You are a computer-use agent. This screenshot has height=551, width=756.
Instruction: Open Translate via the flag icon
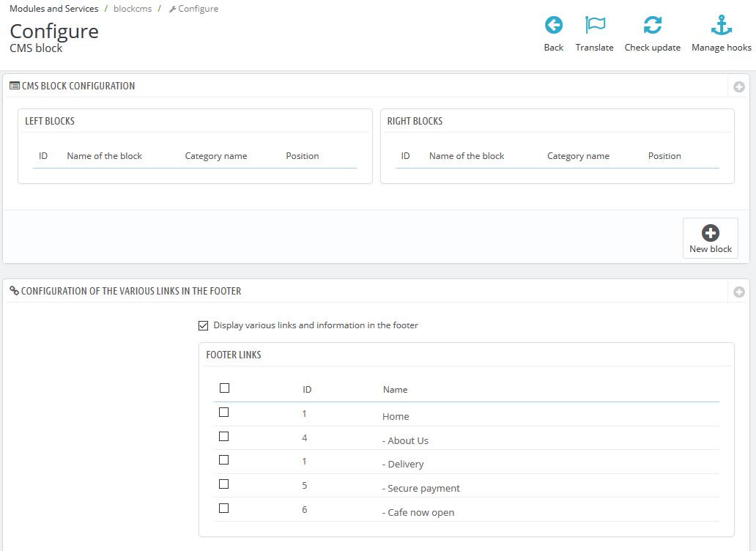[x=595, y=25]
